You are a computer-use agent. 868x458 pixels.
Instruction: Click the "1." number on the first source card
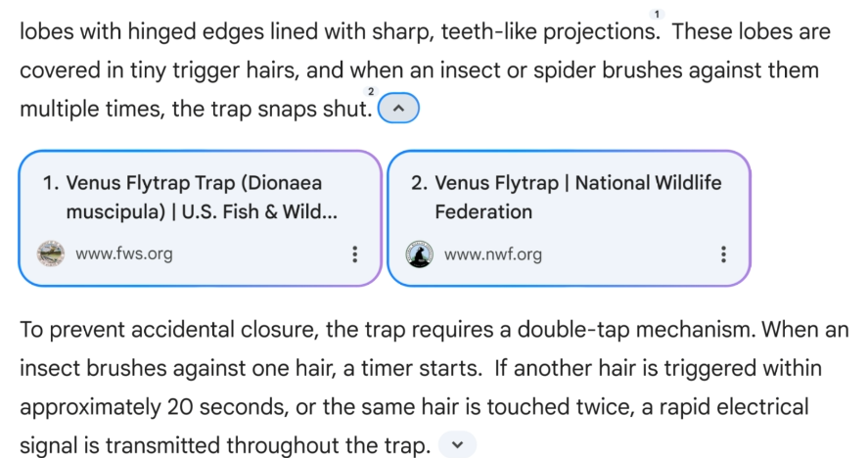click(x=50, y=183)
